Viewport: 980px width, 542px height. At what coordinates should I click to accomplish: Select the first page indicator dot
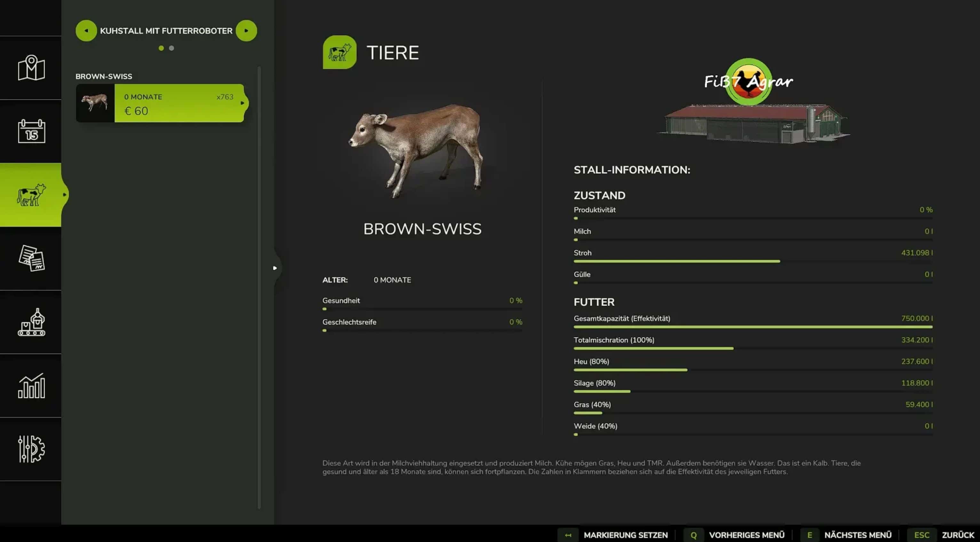(x=161, y=48)
